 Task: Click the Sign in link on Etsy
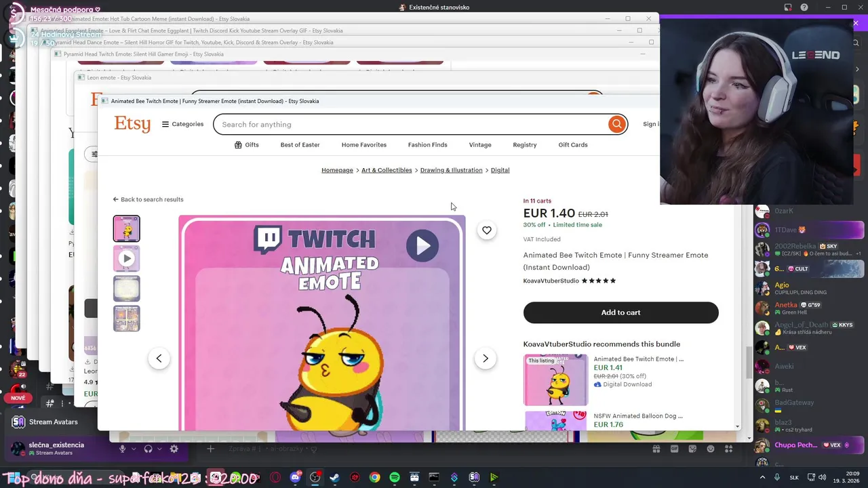pyautogui.click(x=651, y=124)
